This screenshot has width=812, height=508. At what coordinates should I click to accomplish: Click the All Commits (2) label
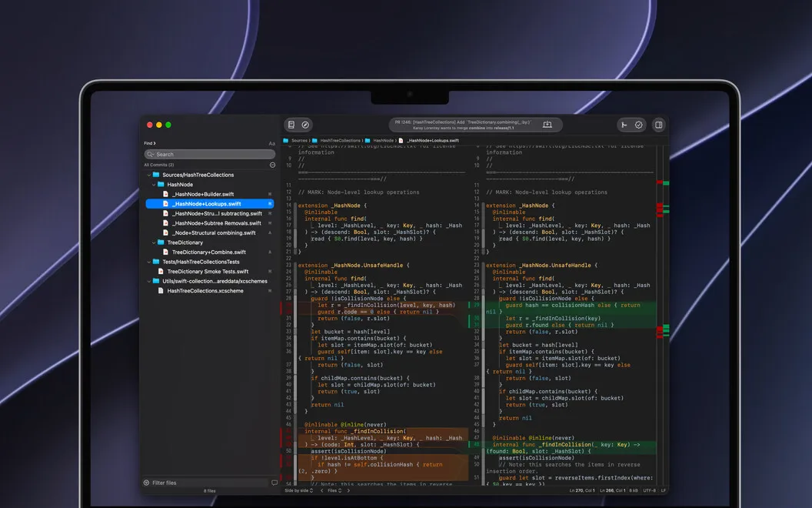159,165
